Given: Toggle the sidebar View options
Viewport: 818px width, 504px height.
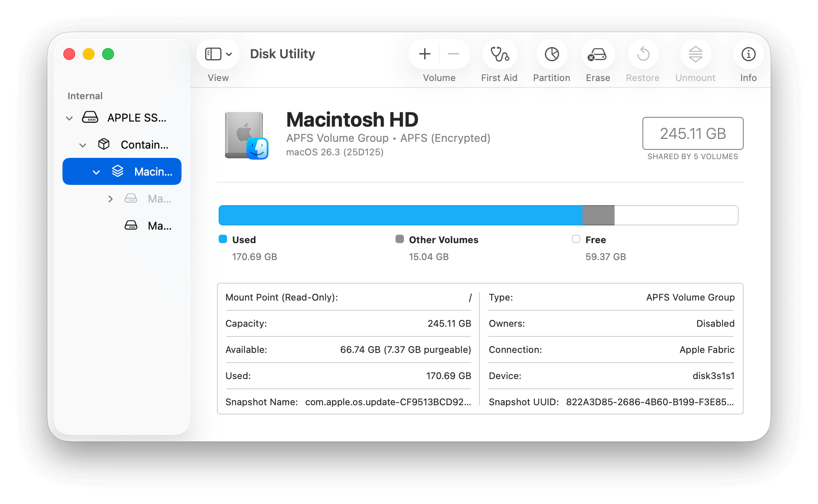Looking at the screenshot, I should [x=218, y=54].
